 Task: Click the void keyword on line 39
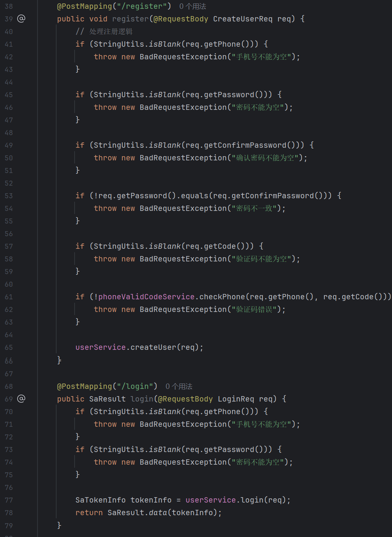[x=98, y=19]
